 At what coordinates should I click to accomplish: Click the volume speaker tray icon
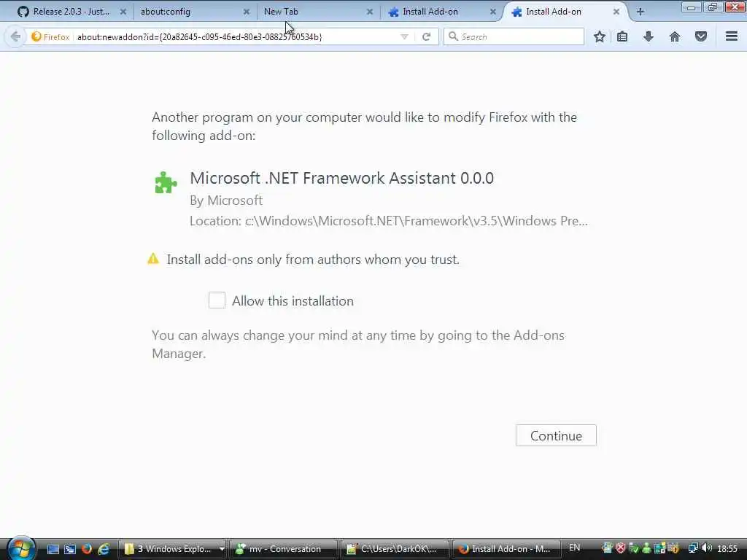click(x=706, y=548)
